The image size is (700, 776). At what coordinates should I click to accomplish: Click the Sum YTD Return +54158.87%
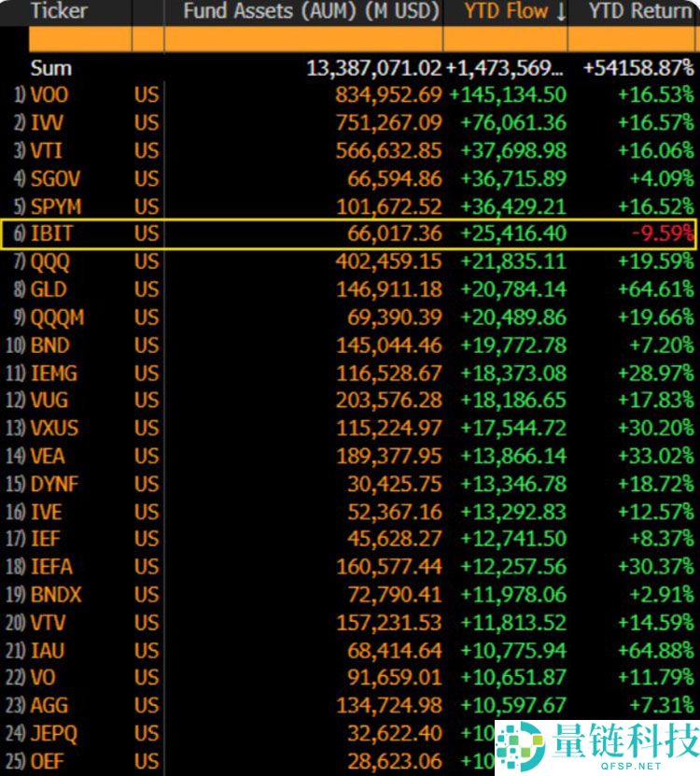(x=638, y=68)
